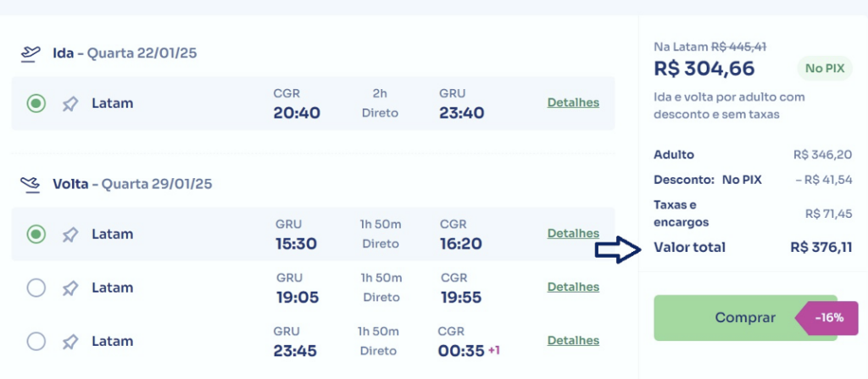Select the 20:40 outbound flight radio button
The height and width of the screenshot is (379, 868).
point(36,104)
